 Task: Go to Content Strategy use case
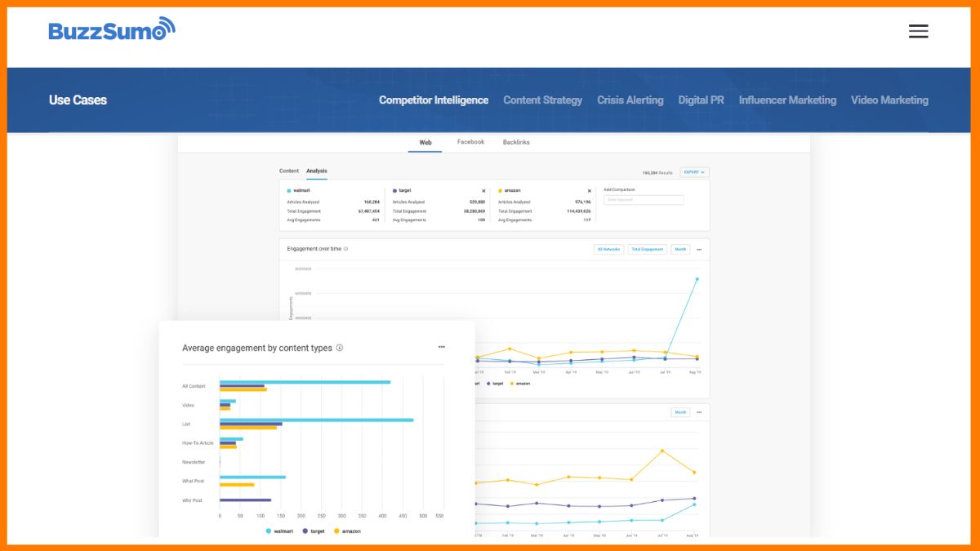point(542,100)
